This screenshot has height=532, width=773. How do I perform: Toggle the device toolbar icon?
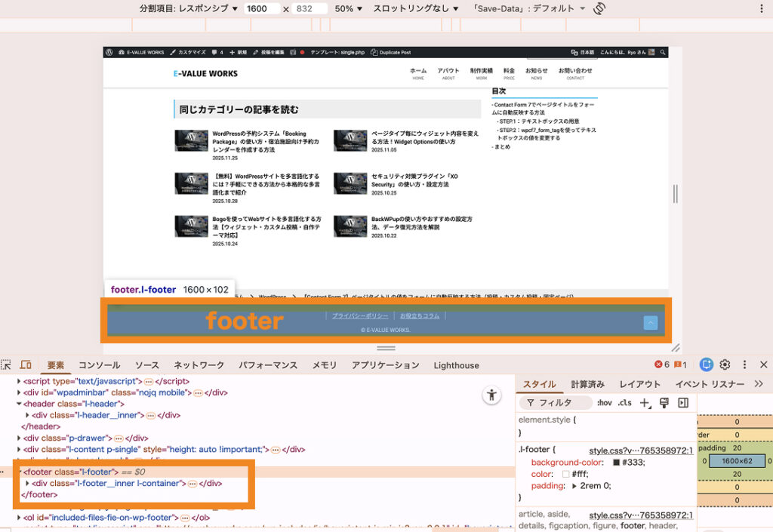tap(26, 365)
